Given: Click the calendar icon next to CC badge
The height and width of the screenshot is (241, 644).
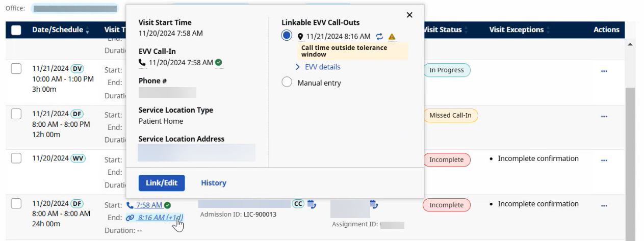Looking at the screenshot, I should [312, 204].
